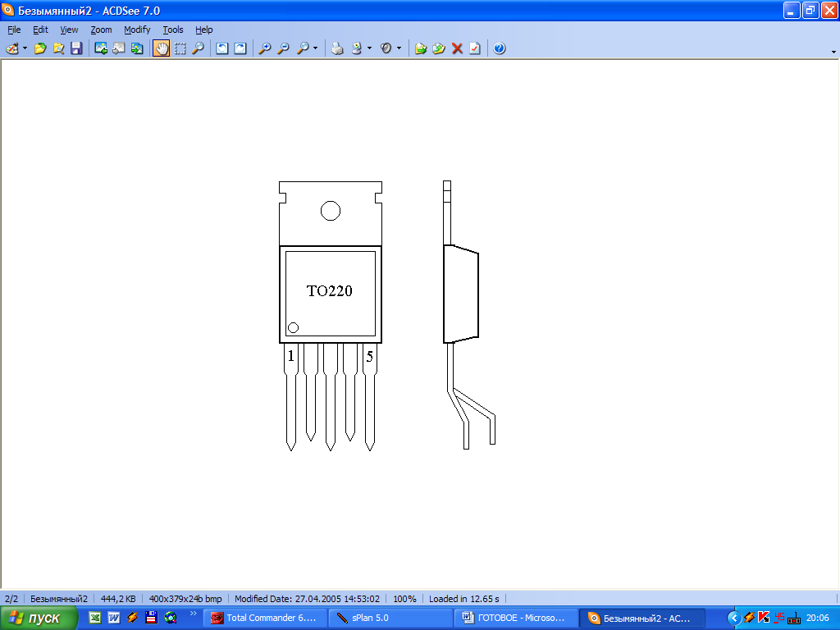Open the Tools menu
The height and width of the screenshot is (630, 840).
click(x=173, y=30)
